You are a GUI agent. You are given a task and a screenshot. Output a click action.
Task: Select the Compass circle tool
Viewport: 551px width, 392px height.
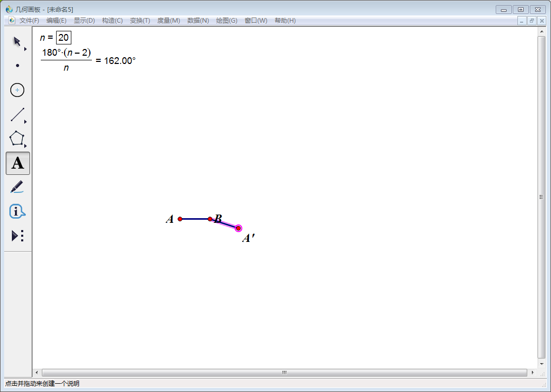[17, 90]
